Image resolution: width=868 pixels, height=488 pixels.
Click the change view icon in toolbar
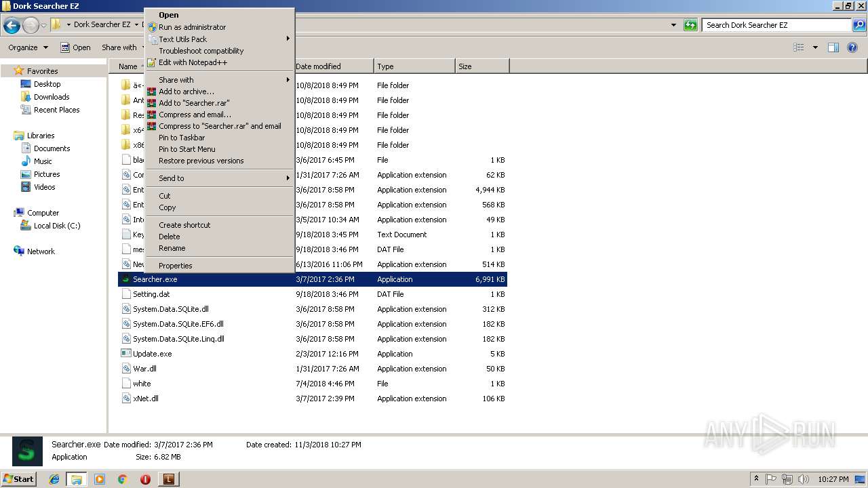click(x=799, y=47)
